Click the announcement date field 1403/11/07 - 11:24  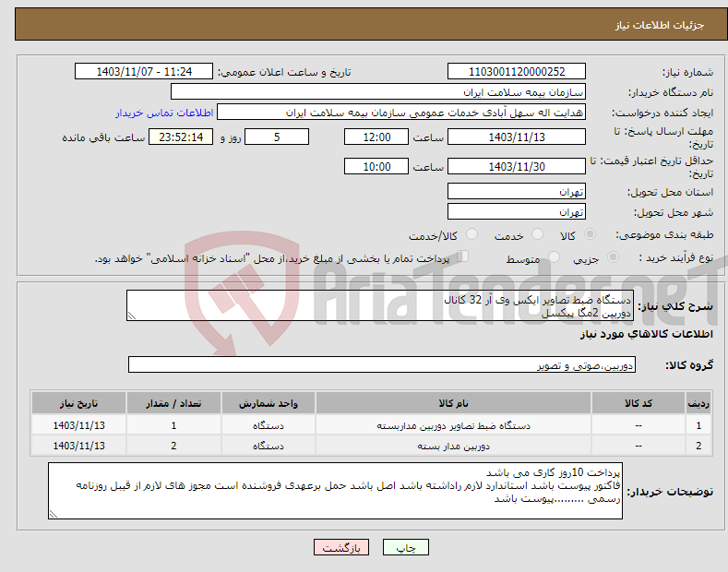click(x=144, y=72)
